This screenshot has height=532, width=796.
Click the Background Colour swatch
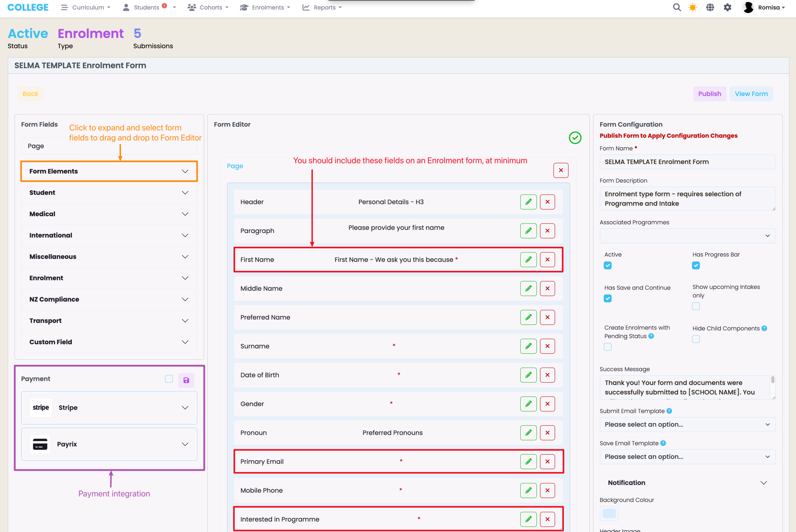[x=609, y=513]
